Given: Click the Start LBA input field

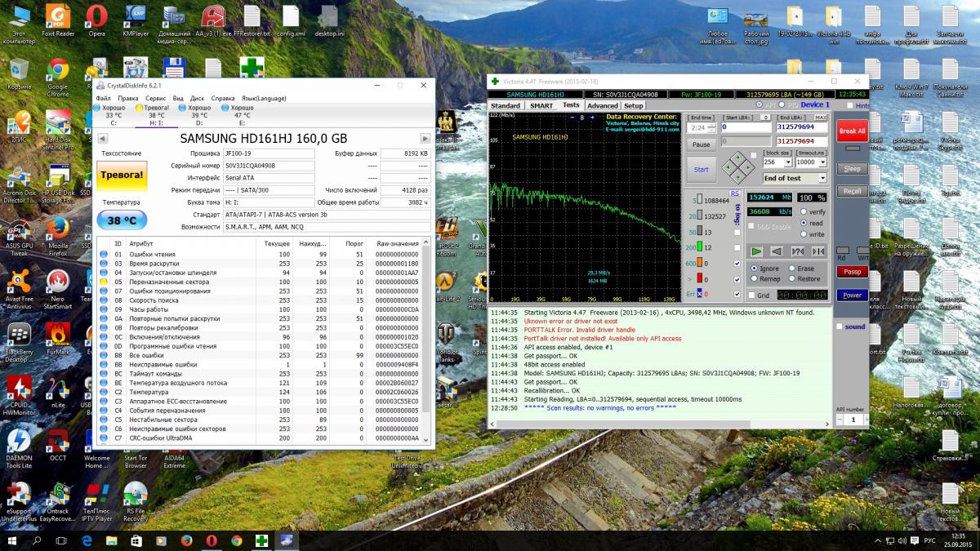Looking at the screenshot, I should (x=746, y=127).
